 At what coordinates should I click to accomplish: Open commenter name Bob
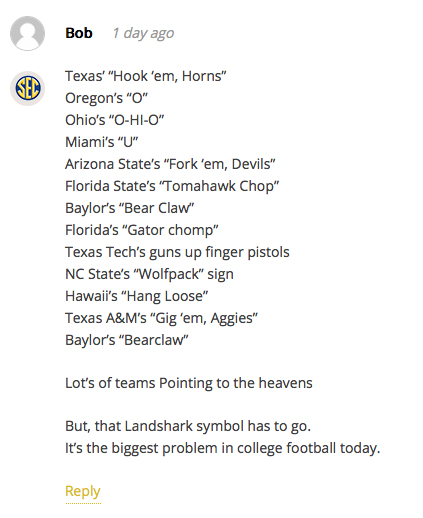pos(79,33)
